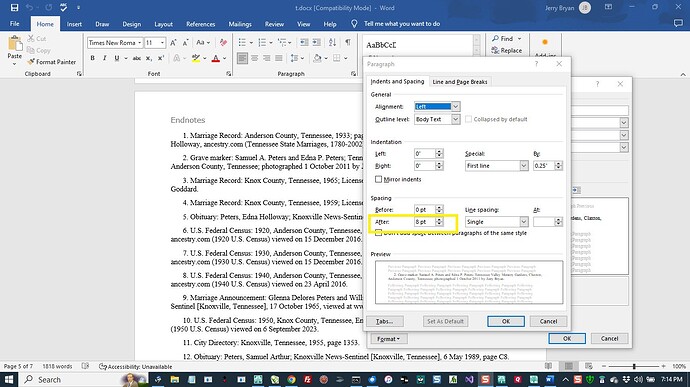Align text left in the ribbon
Viewport: 690px width, 387px height.
pyautogui.click(x=242, y=58)
